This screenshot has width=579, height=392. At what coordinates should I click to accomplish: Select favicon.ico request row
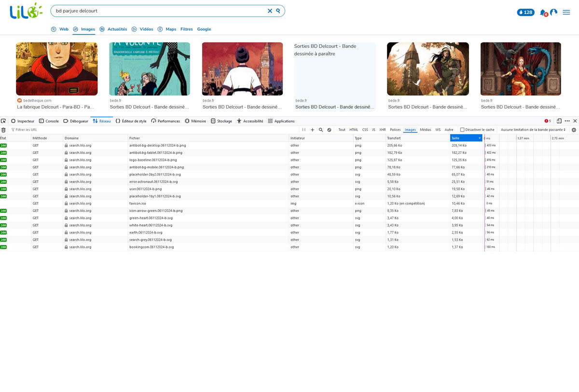pos(289,203)
